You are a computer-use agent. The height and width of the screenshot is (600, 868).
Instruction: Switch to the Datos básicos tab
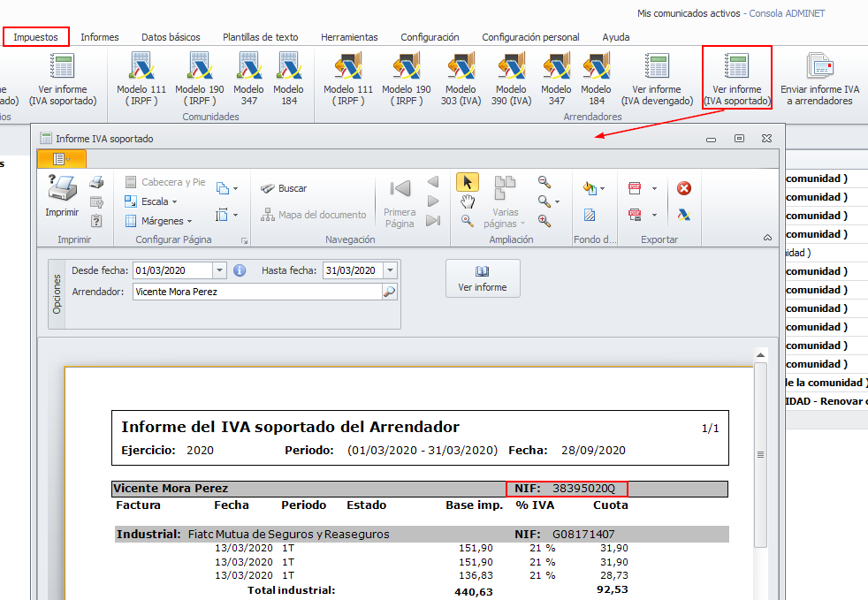(171, 37)
